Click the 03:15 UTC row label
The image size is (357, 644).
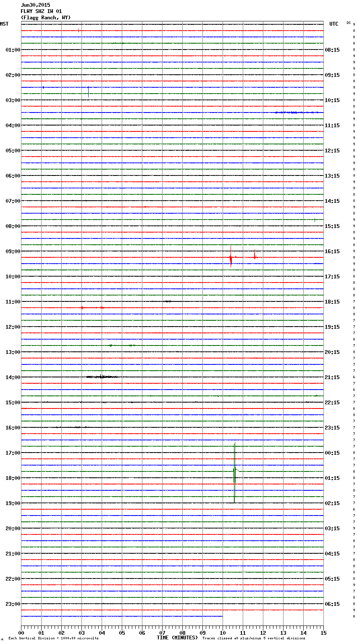(332, 529)
